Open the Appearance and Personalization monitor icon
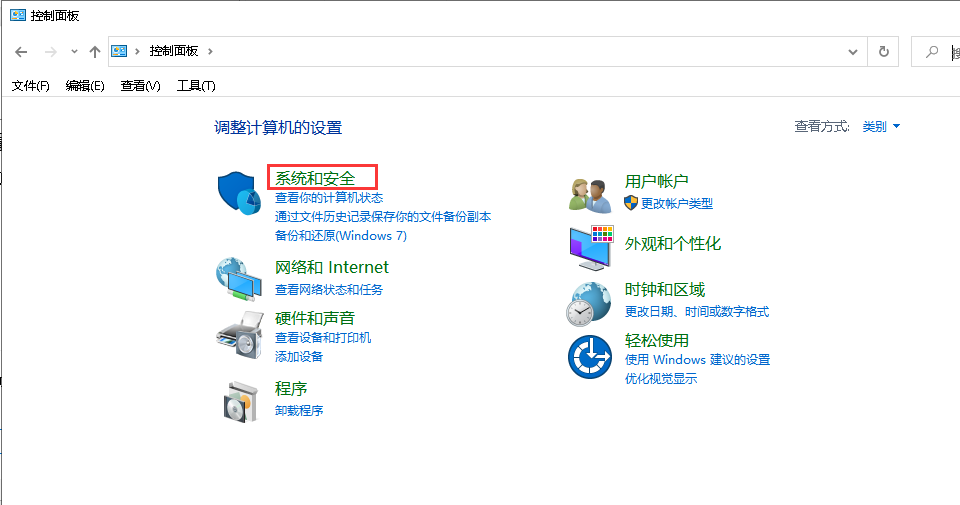960x505 pixels. coord(591,247)
